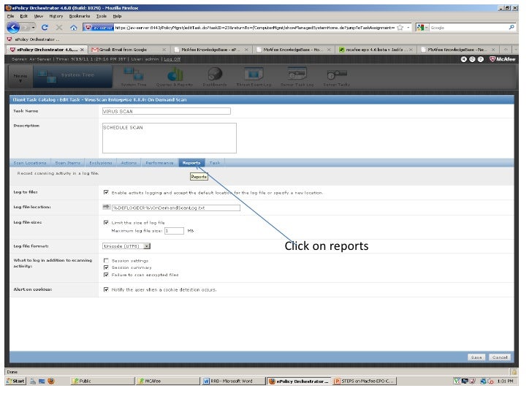Toggle Limit the size of log file
This screenshot has width=532, height=399.
pyautogui.click(x=106, y=223)
